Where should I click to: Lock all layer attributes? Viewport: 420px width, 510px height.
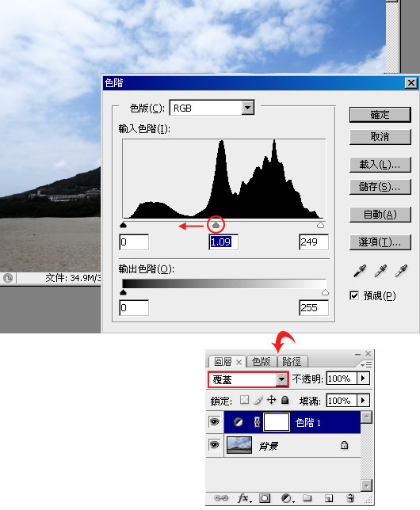click(x=284, y=400)
